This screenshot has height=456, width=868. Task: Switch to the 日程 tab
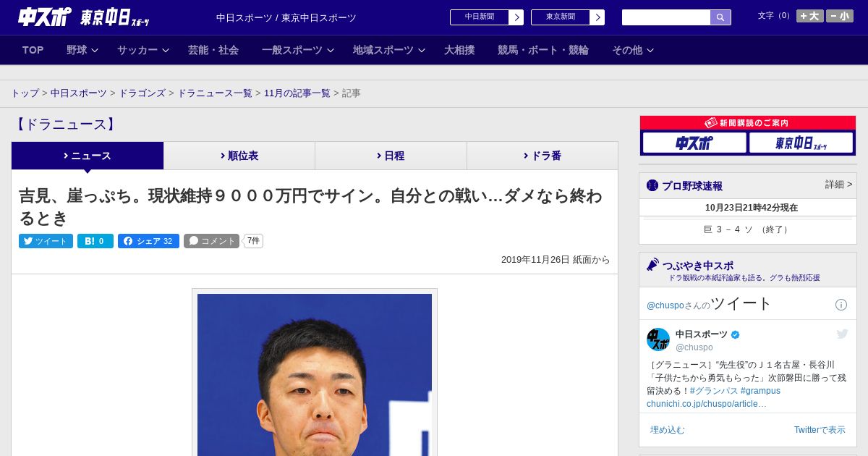pos(391,156)
